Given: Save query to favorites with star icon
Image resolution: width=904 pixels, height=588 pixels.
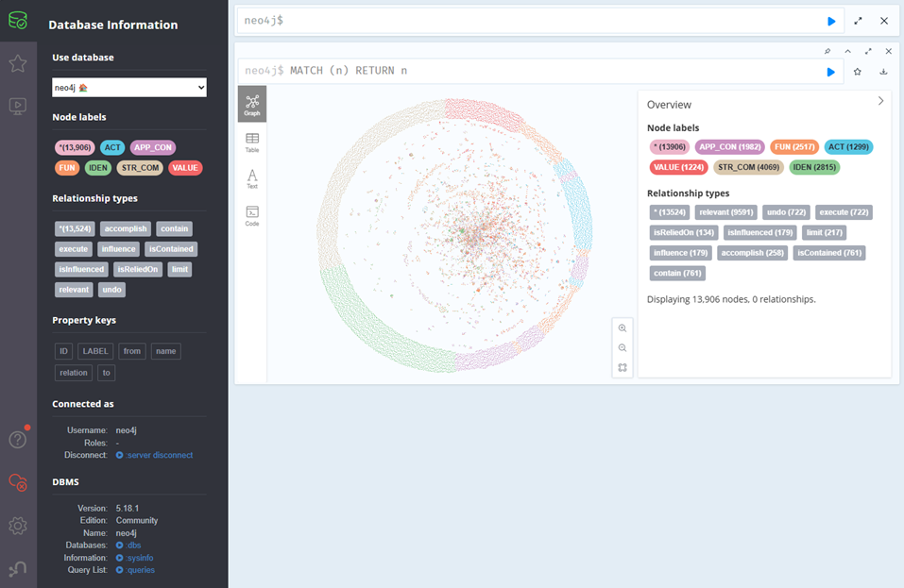Looking at the screenshot, I should point(857,72).
